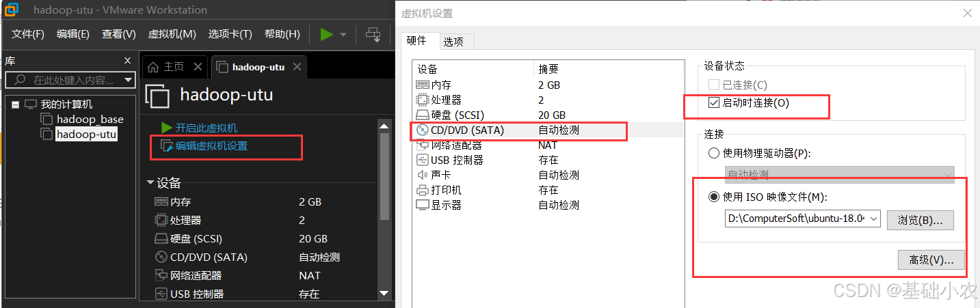Collapse the 设备 section triangle
This screenshot has height=308, width=980.
150,183
